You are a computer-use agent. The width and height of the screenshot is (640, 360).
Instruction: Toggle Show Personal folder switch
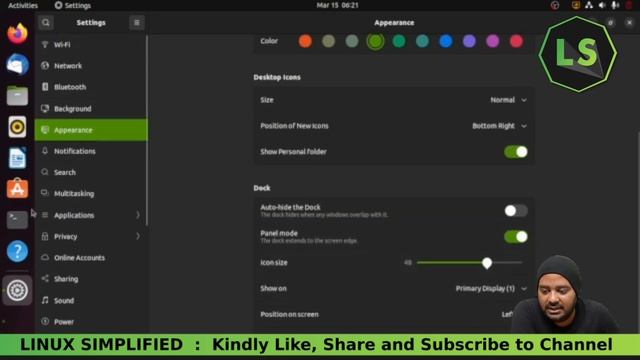coord(516,152)
